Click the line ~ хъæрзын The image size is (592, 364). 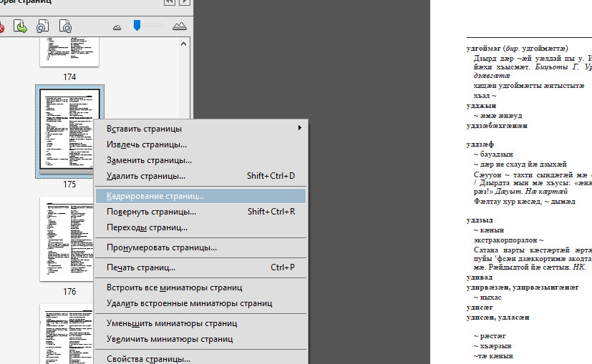point(492,346)
